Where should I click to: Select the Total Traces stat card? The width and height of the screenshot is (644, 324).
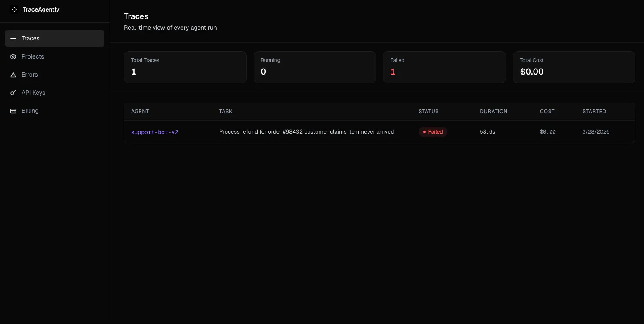point(185,67)
